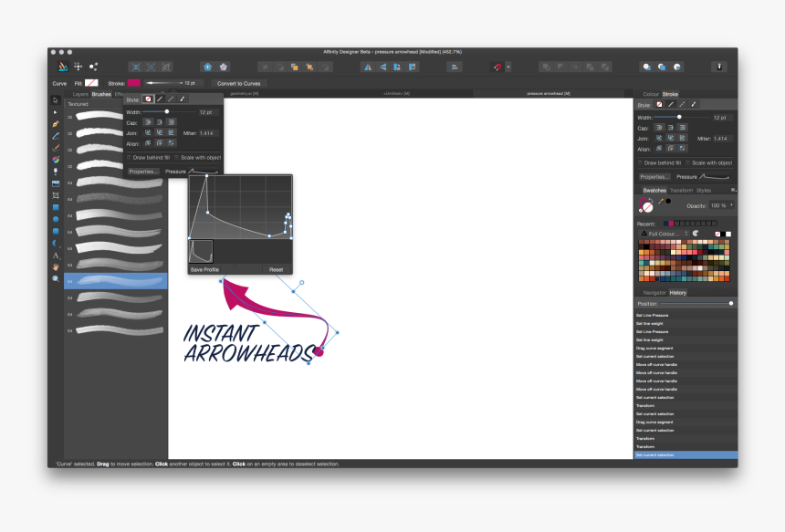This screenshot has width=785, height=532.
Task: Choose Texture line style in right Stroke panel
Action: [694, 105]
